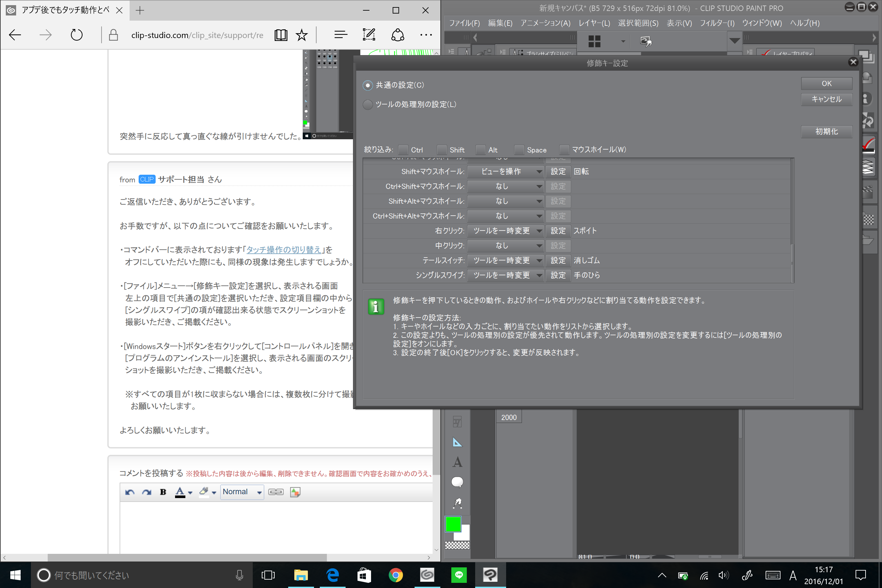Click the green foreground color swatch
882x588 pixels.
(453, 524)
